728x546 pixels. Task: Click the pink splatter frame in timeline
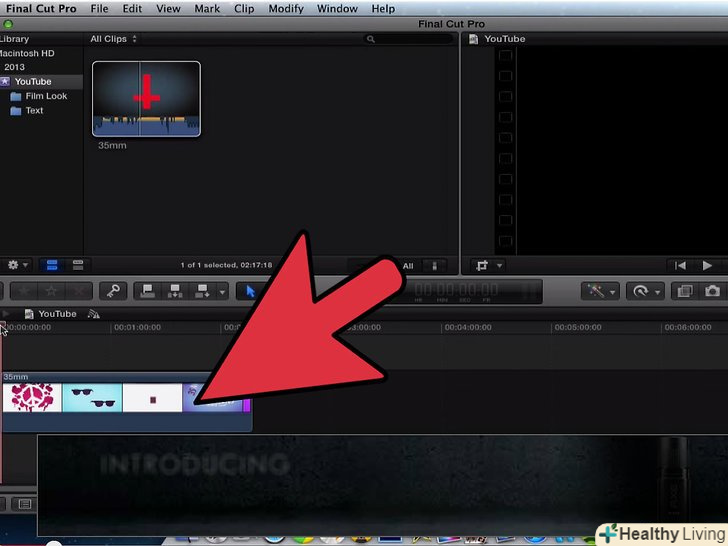32,397
